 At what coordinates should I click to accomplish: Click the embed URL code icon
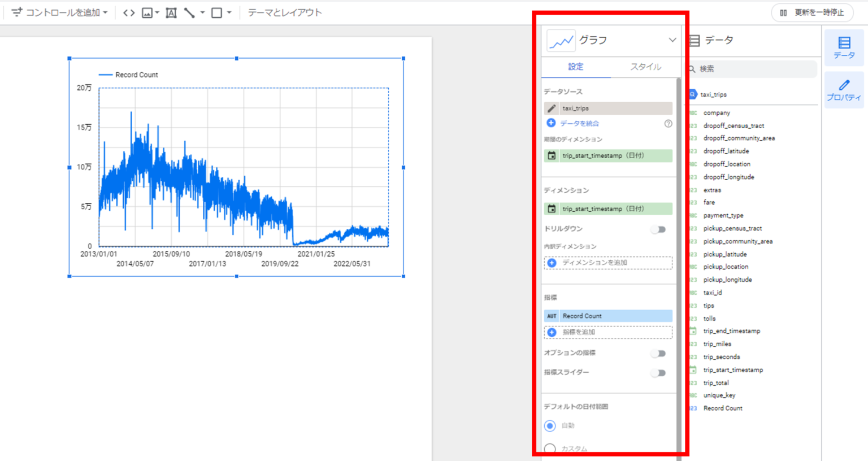[x=129, y=12]
